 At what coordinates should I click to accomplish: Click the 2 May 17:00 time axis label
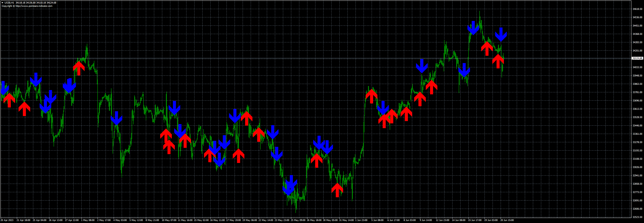104,220
